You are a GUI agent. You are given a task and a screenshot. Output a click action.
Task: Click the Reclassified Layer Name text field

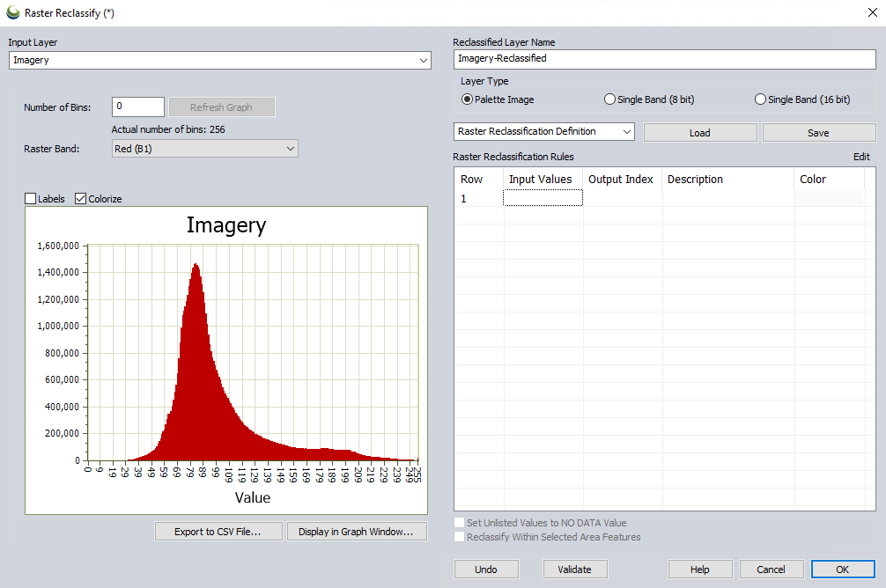(665, 59)
